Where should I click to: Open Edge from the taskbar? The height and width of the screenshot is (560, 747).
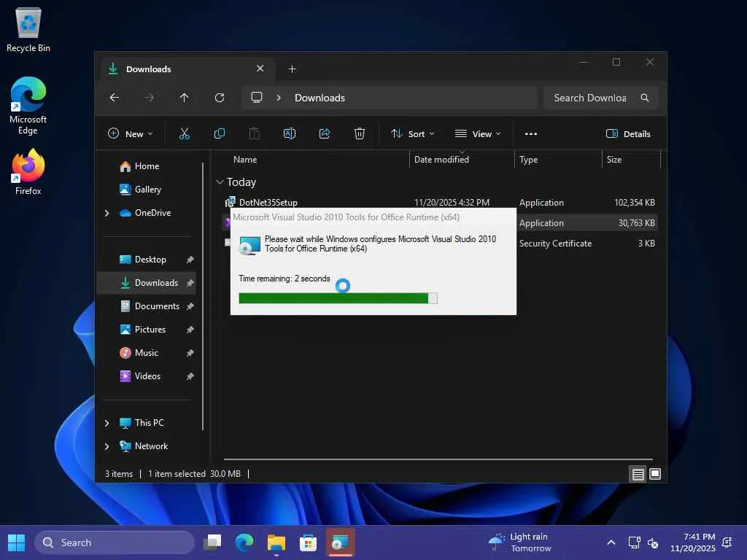pyautogui.click(x=244, y=542)
